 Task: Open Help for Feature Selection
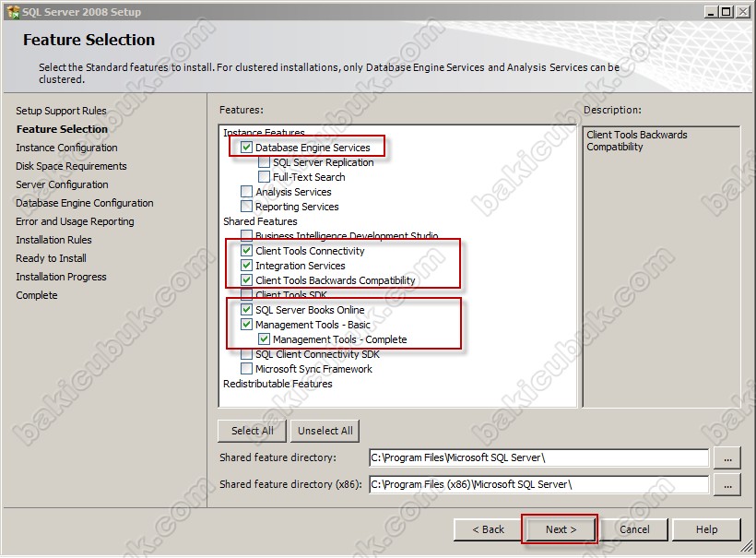706,529
